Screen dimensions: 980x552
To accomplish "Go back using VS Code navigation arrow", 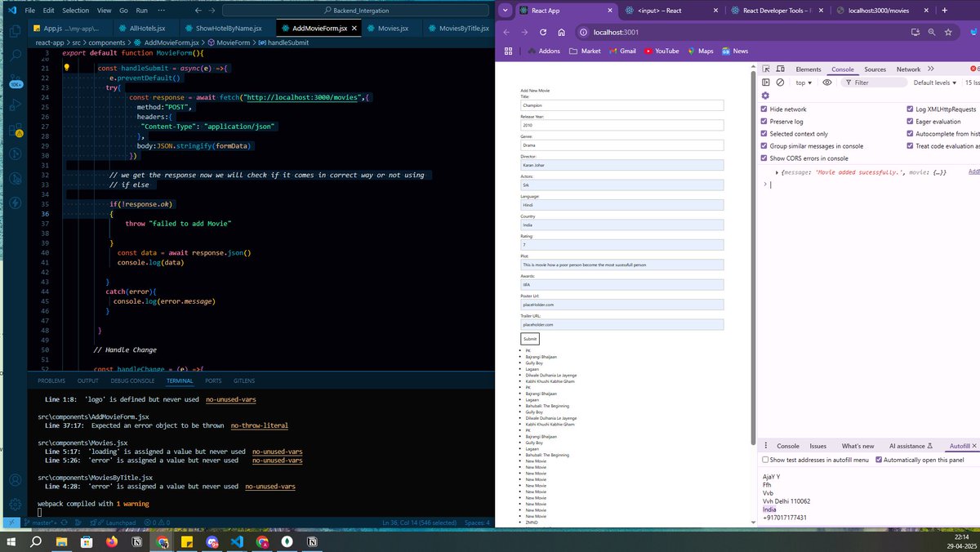I will 200,11.
